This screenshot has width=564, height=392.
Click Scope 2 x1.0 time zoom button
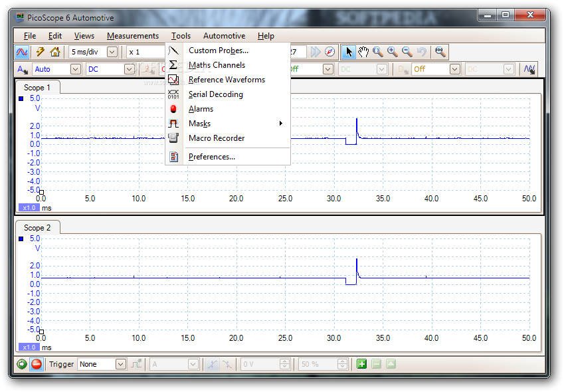pos(29,347)
